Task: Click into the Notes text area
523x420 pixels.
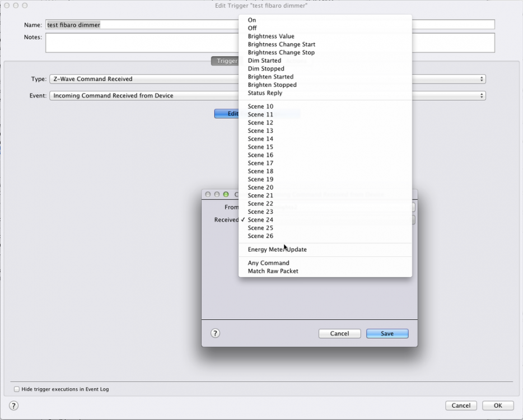Action: (x=140, y=43)
